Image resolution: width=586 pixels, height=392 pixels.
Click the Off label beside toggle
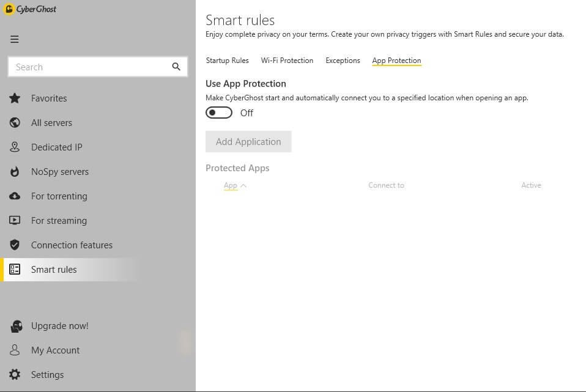tap(247, 113)
